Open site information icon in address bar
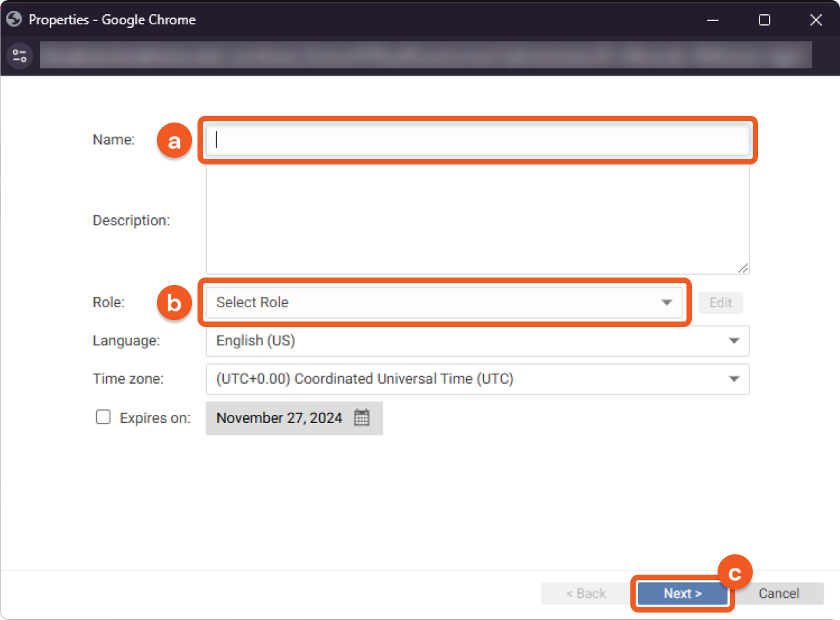The image size is (840, 620). [20, 56]
